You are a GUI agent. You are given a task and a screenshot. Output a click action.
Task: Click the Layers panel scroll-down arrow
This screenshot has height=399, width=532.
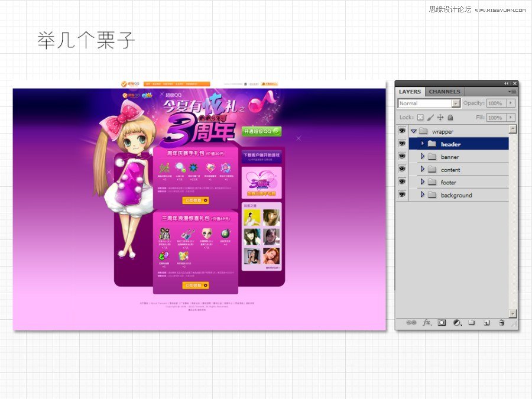click(513, 313)
